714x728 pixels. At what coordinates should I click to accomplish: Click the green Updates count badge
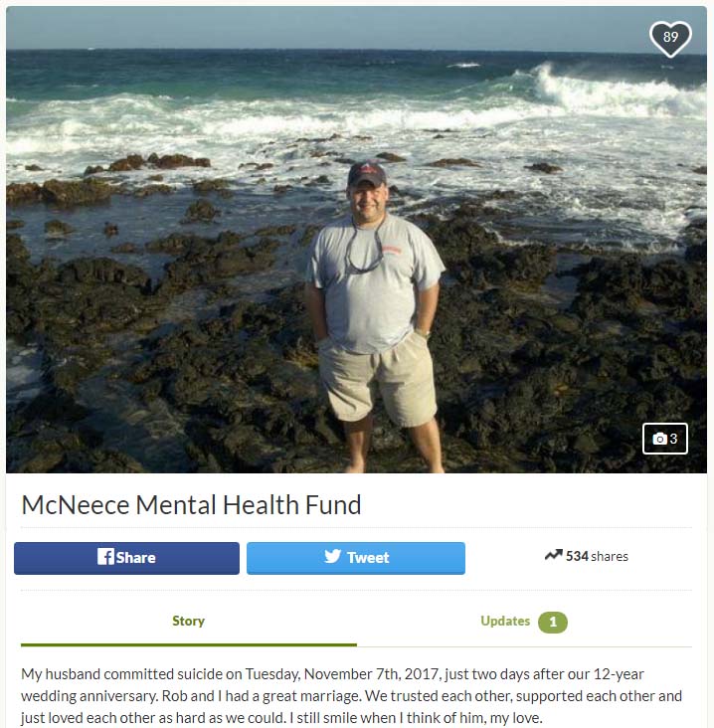tap(553, 623)
